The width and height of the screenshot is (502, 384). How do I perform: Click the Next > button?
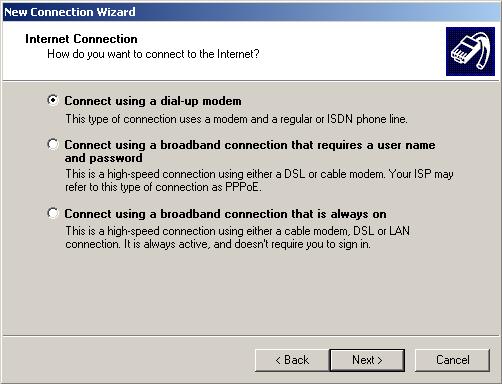(x=367, y=360)
